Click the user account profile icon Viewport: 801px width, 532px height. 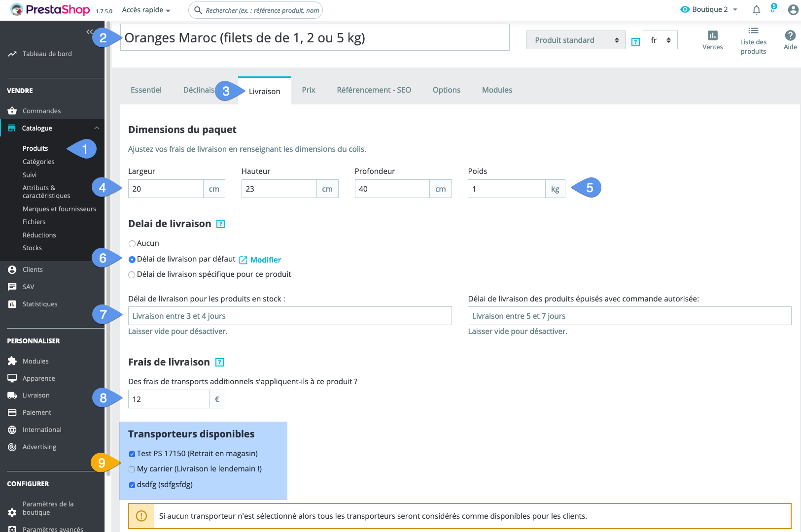793,10
